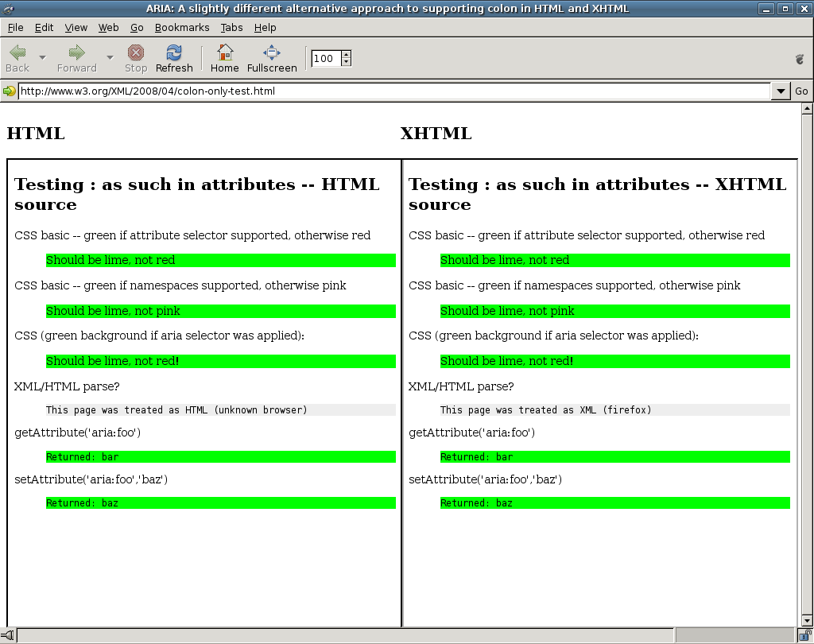Open the View menu
The width and height of the screenshot is (814, 644).
point(76,28)
